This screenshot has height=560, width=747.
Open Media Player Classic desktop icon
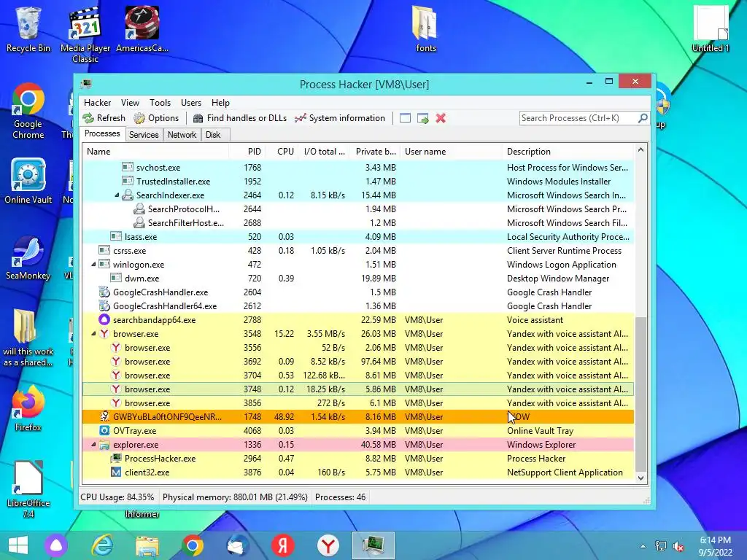(85, 35)
